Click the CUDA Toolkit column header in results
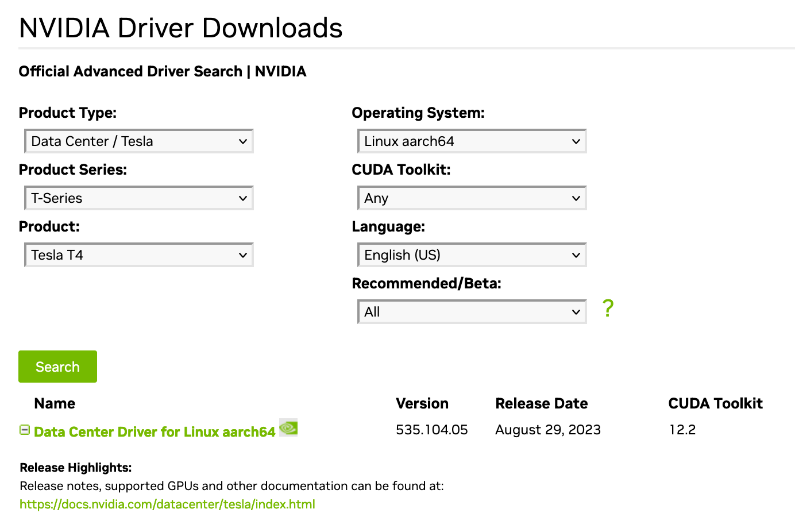795x532 pixels. [715, 404]
